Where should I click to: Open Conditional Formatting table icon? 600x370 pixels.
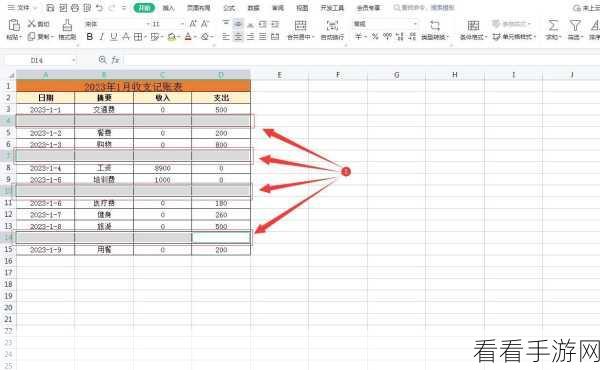click(473, 25)
